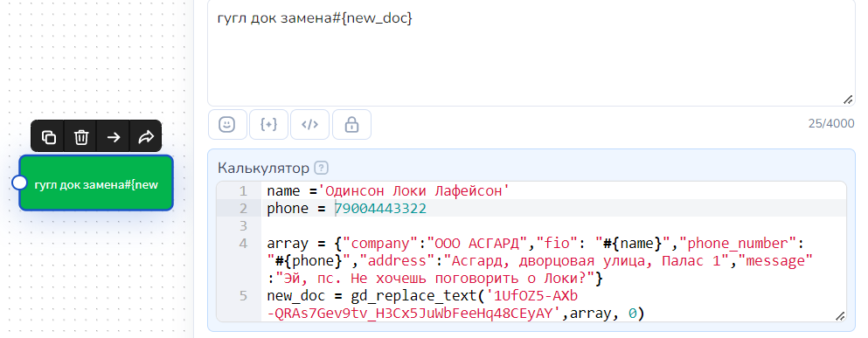Image resolution: width=868 pixels, height=338 pixels.
Task: Click line number 5 in the gutter
Action: (x=244, y=296)
